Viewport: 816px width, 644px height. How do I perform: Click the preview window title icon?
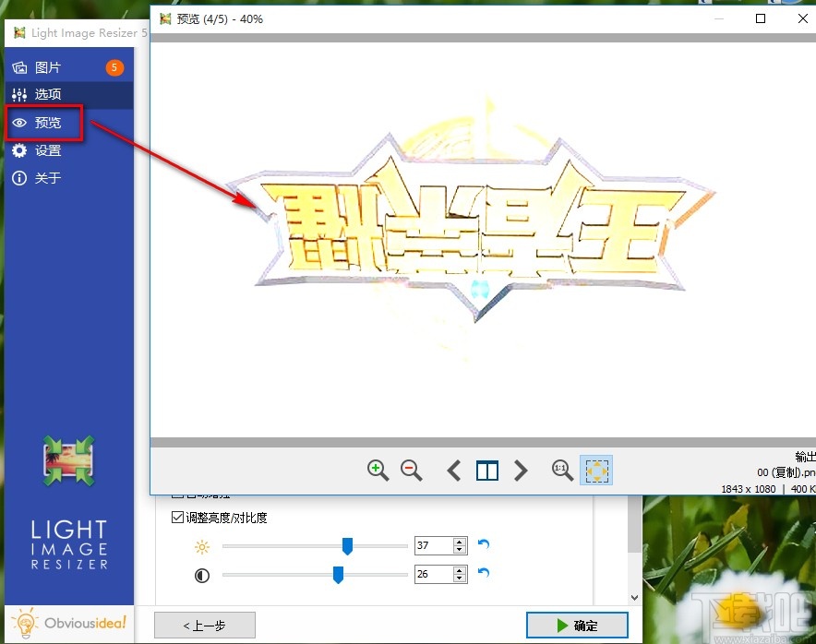[x=165, y=19]
